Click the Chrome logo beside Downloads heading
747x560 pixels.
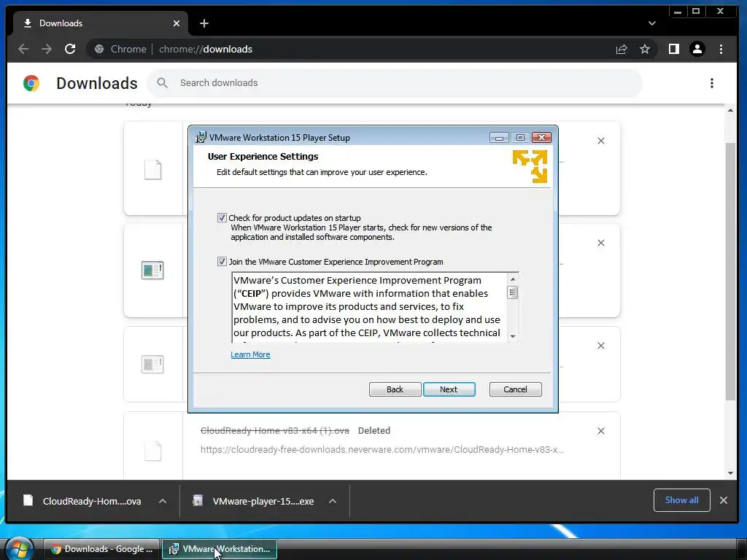coord(31,83)
